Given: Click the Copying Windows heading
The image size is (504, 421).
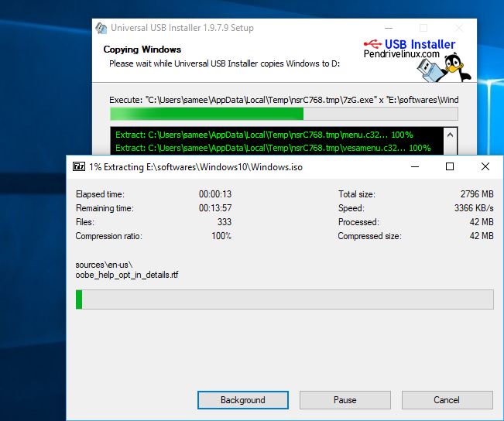Looking at the screenshot, I should tap(142, 50).
